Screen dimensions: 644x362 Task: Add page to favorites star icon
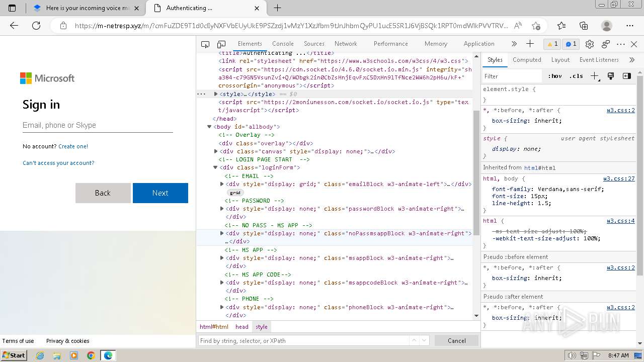pos(536,26)
